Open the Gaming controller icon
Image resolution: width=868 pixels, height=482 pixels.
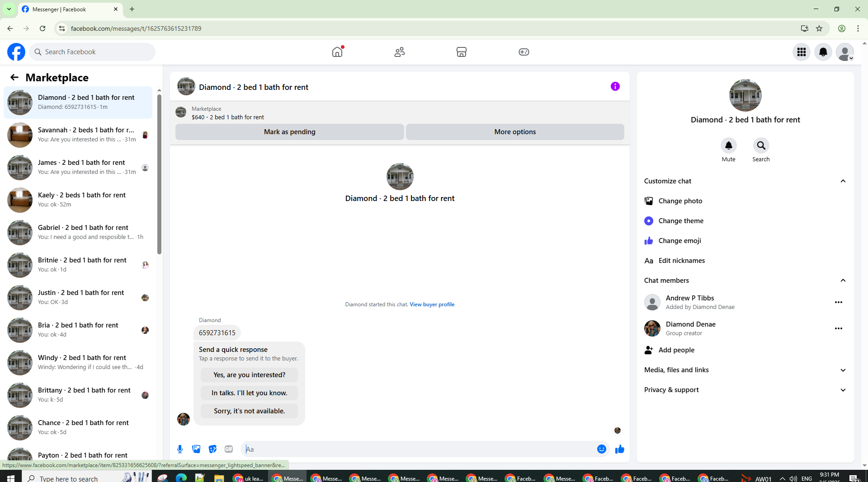coord(524,52)
